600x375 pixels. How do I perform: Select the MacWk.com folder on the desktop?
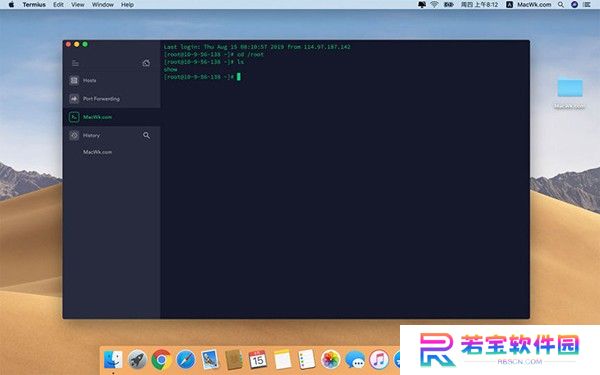tap(570, 93)
